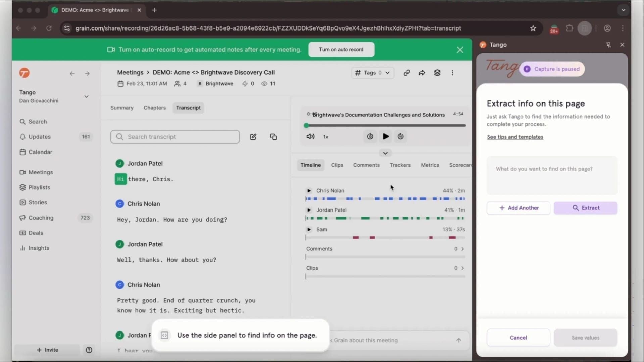Expand the Tango workspace switcher
This screenshot has width=644, height=362.
click(x=86, y=96)
